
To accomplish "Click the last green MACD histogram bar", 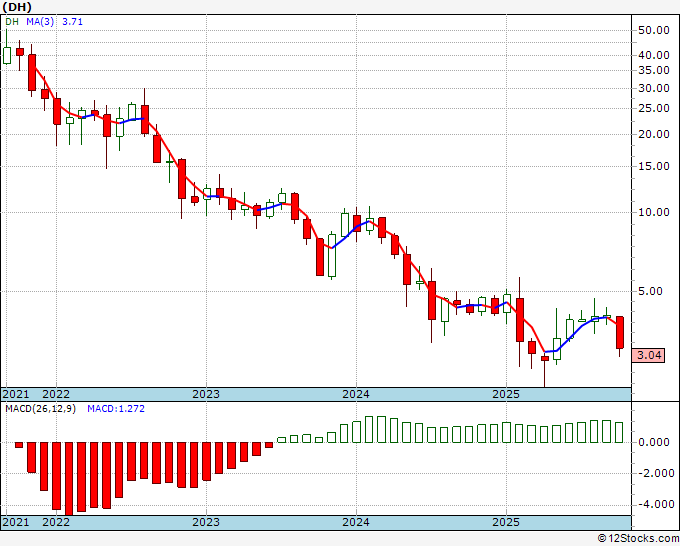I will [619, 432].
